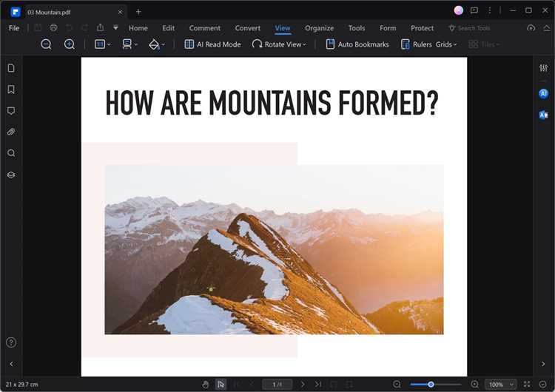Open the AI assistant sidebar icon

(543, 94)
